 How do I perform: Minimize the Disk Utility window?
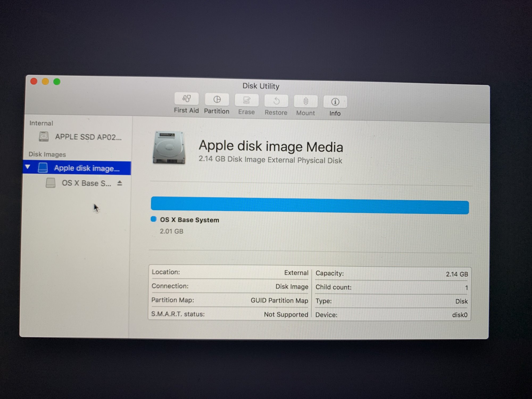[x=45, y=81]
